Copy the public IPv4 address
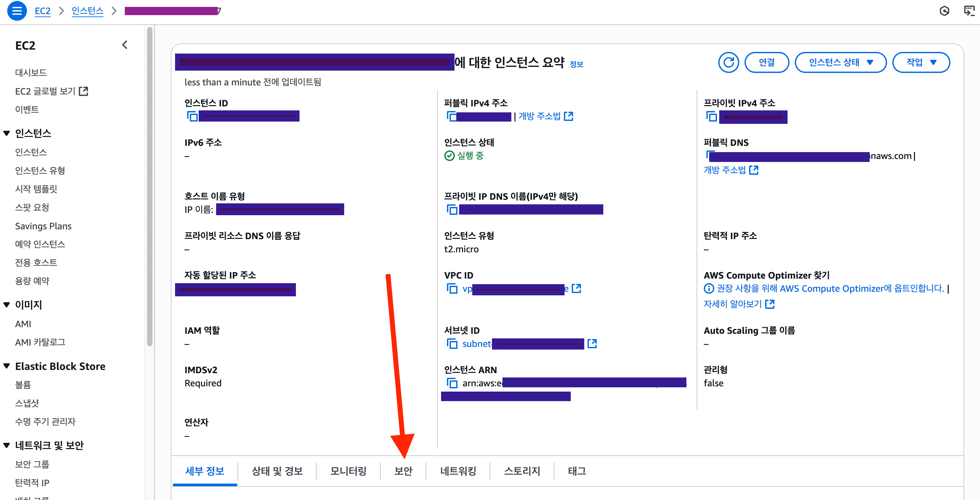The width and height of the screenshot is (980, 500). [x=452, y=116]
